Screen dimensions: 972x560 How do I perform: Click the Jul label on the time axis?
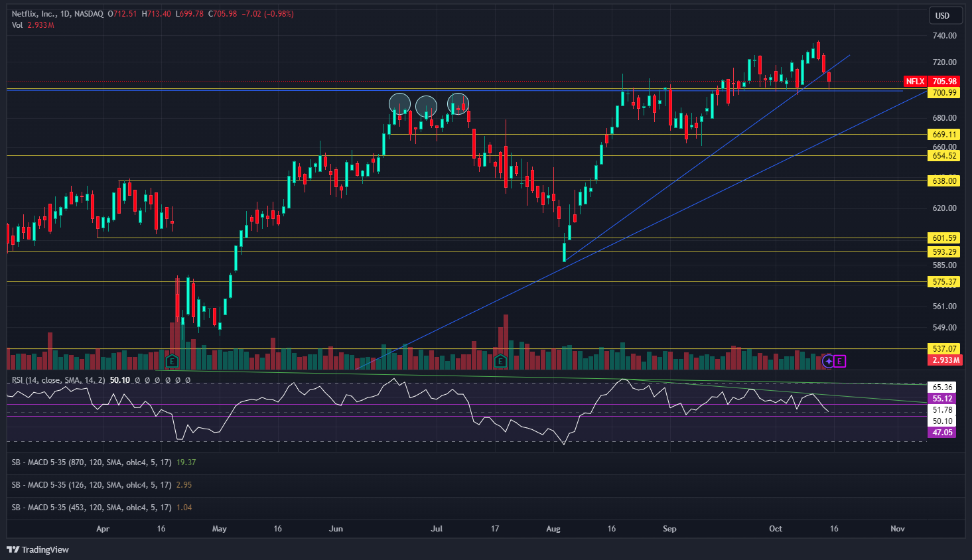click(437, 529)
